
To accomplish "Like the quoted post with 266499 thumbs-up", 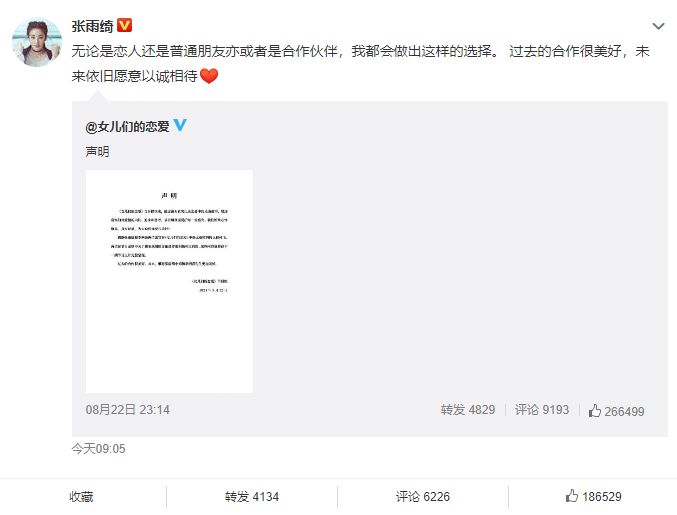I will [x=616, y=411].
